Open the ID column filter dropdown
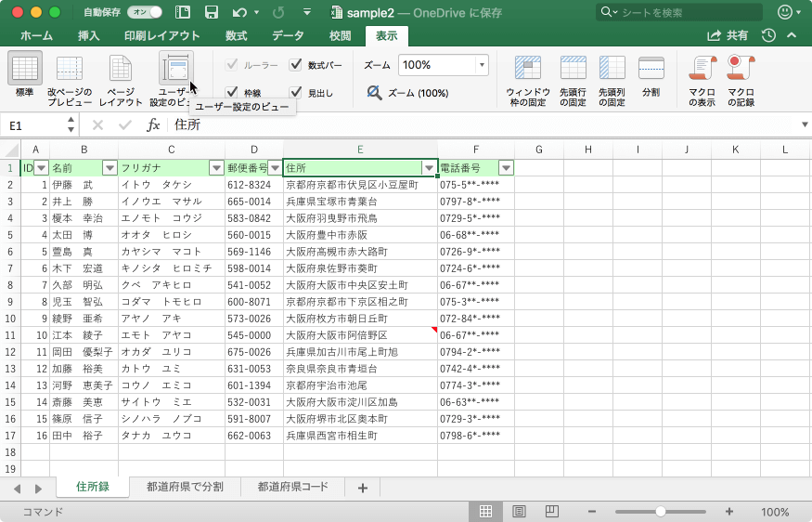812x522 pixels. pyautogui.click(x=41, y=168)
